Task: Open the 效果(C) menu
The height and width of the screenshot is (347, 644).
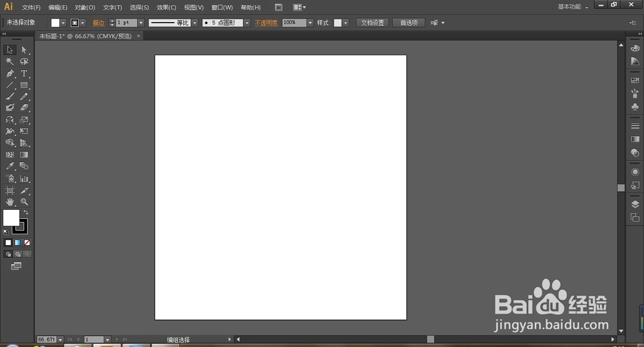Action: pos(166,7)
